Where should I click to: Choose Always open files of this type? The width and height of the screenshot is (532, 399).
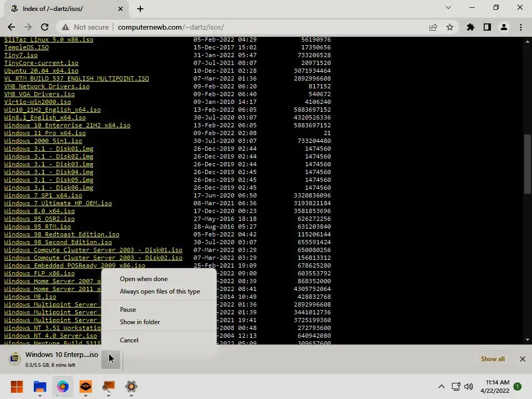pos(159,291)
